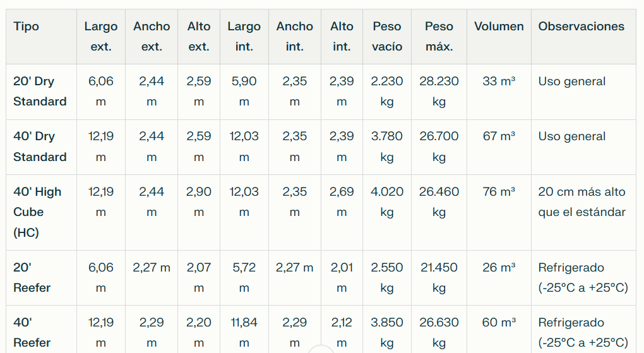Click the "20 cm más alto" observation cell
Image resolution: width=644 pixels, height=353 pixels.
pyautogui.click(x=581, y=201)
